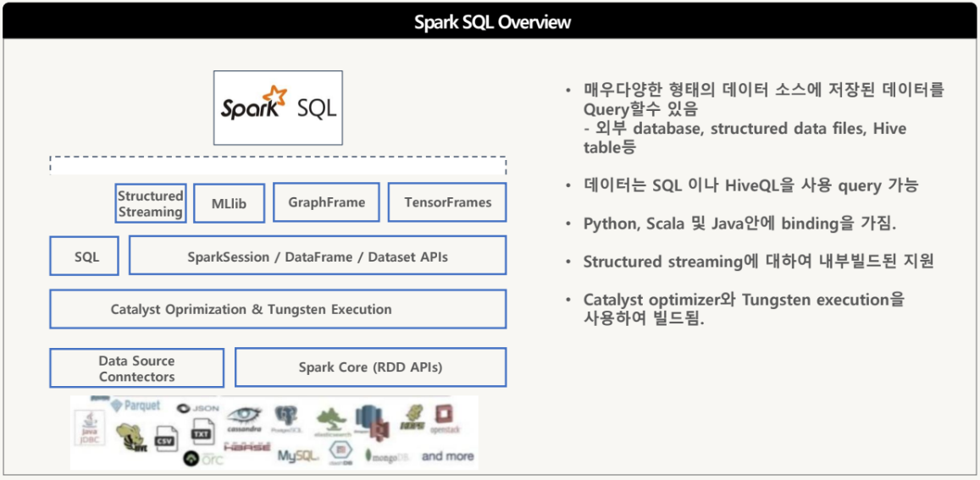
Task: Select SparkSession / DataFrame / Dataset APIs box
Action: 318,256
